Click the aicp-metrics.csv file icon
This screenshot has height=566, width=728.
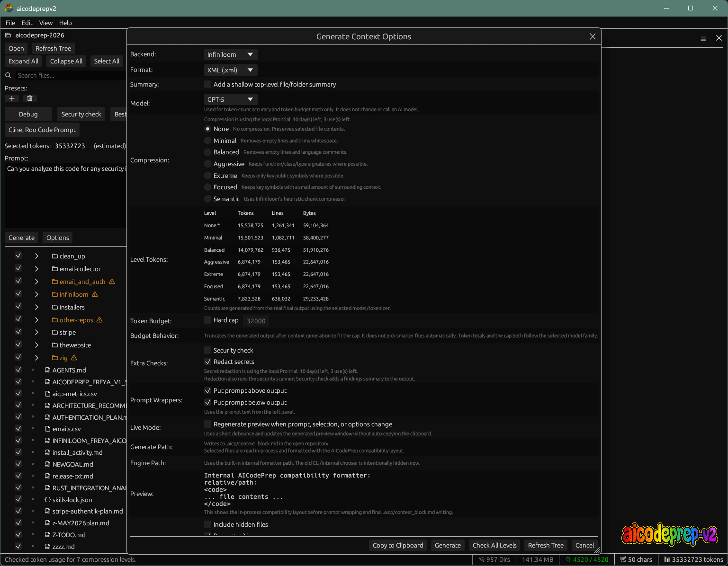pyautogui.click(x=48, y=394)
